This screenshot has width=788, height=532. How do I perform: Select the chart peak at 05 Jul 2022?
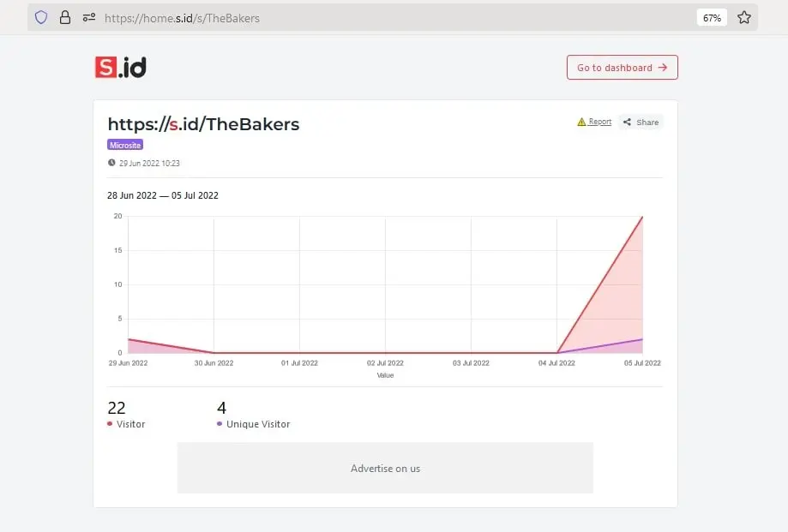642,217
